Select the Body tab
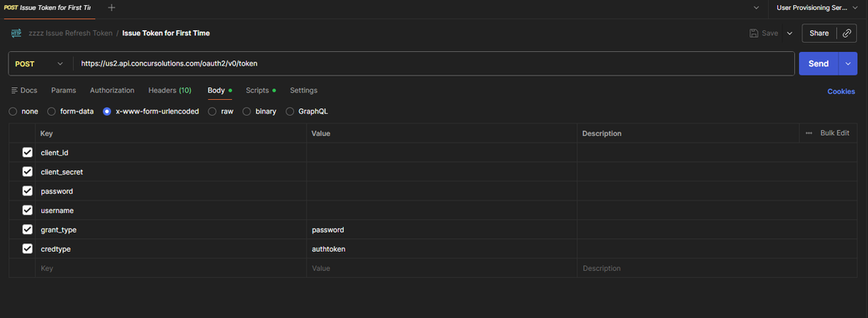The height and width of the screenshot is (318, 868). pos(219,90)
